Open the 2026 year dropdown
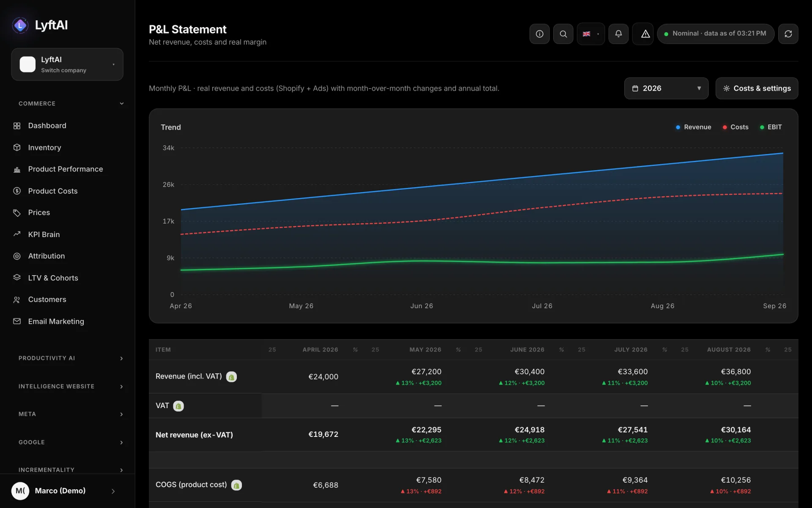This screenshot has height=508, width=812. click(x=666, y=88)
